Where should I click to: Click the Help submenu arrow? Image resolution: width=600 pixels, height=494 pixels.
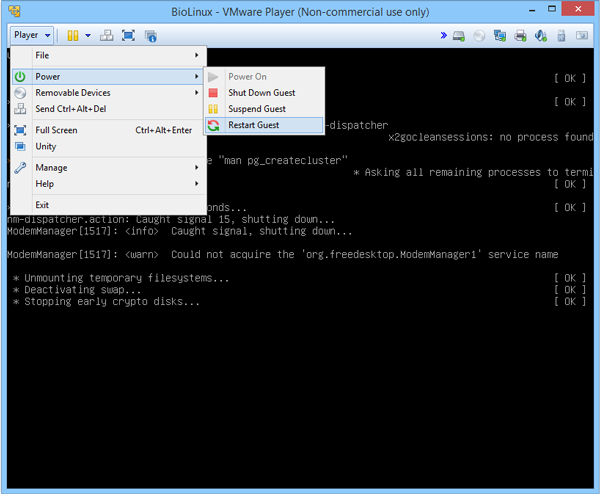[x=197, y=184]
